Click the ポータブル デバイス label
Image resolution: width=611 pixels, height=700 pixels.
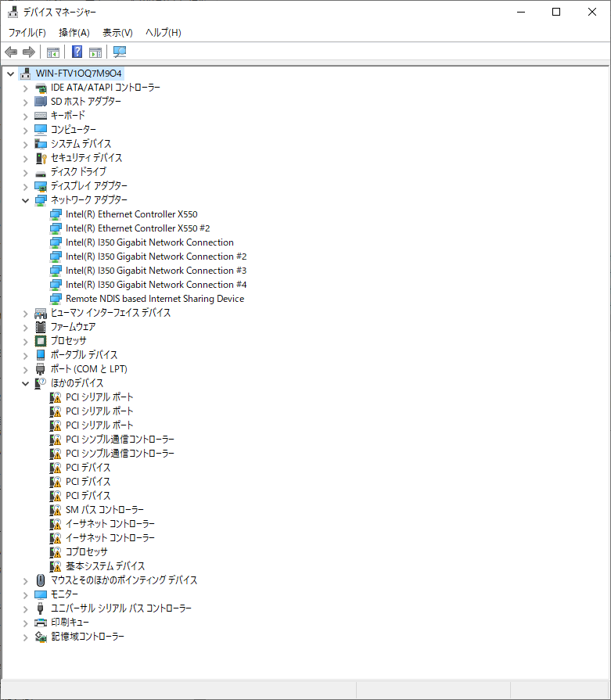pos(84,355)
